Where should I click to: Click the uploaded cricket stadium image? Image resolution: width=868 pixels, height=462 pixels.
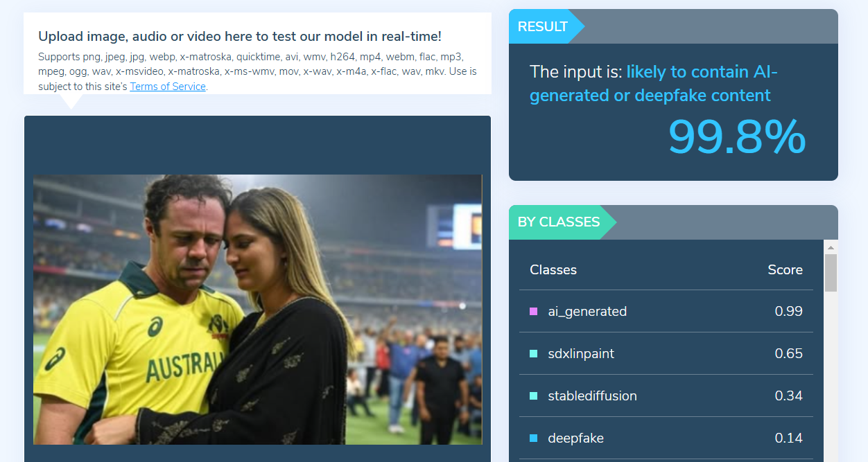tap(257, 310)
